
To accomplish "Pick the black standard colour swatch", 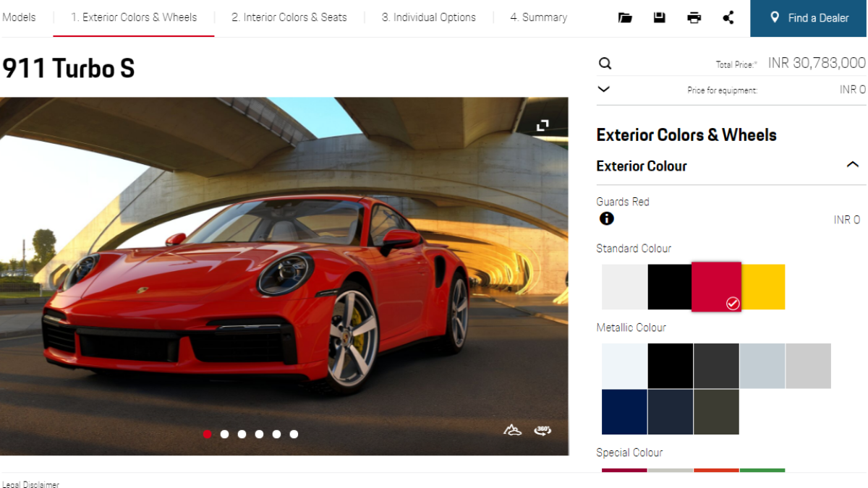I will (x=670, y=287).
